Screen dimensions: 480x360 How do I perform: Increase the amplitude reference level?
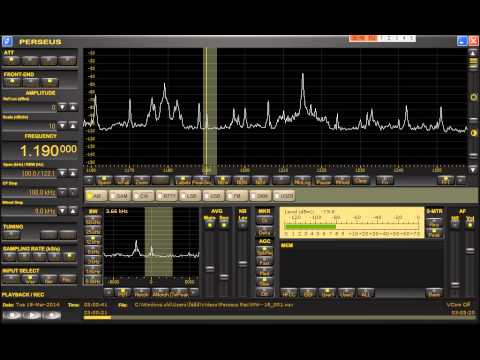click(73, 107)
